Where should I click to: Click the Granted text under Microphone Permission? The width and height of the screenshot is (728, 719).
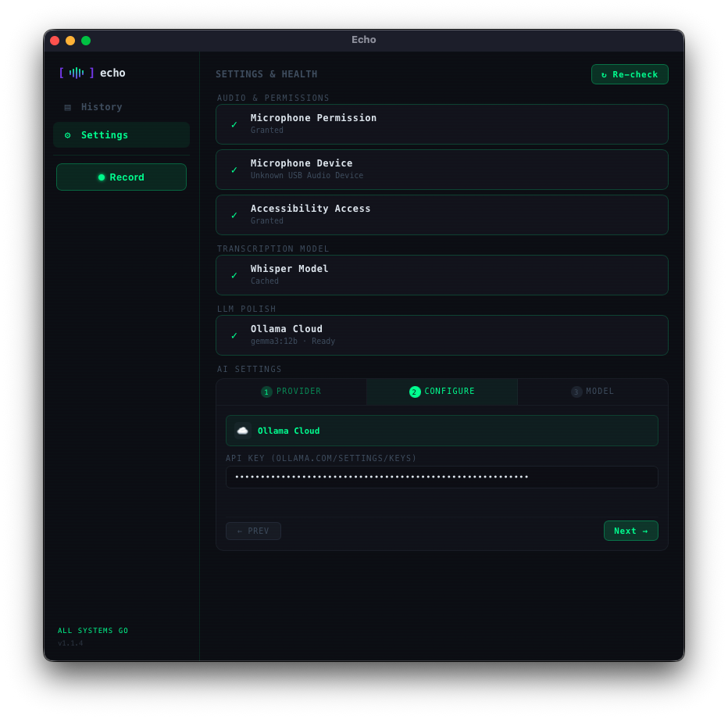(267, 131)
